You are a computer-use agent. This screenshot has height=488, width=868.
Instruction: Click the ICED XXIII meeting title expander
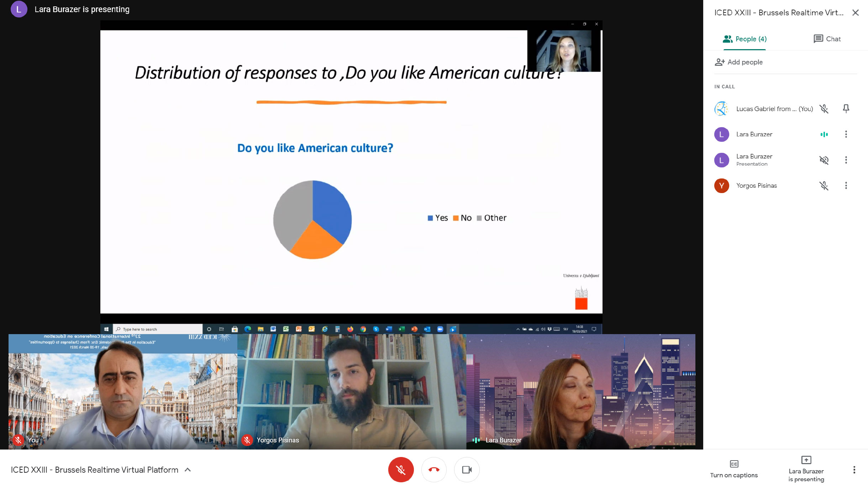tap(188, 469)
